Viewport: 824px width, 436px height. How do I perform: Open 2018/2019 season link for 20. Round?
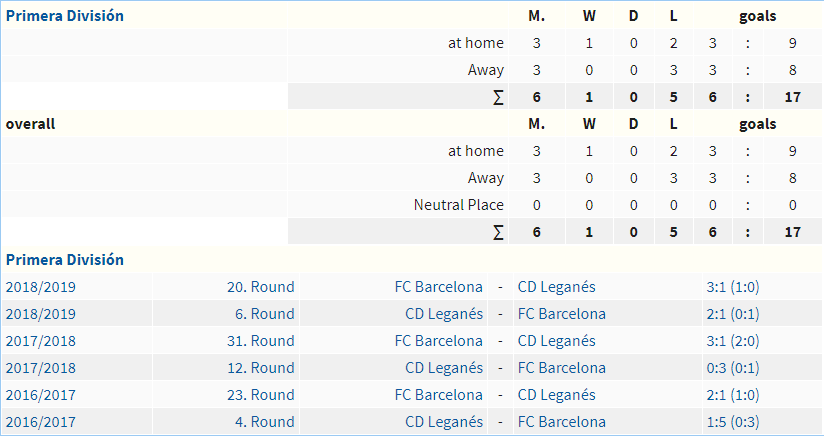(40, 287)
